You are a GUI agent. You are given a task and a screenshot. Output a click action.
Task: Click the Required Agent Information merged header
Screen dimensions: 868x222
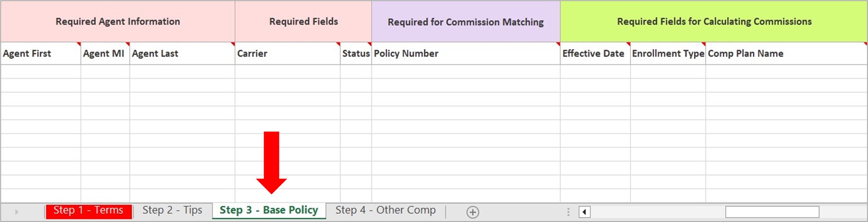[x=118, y=22]
